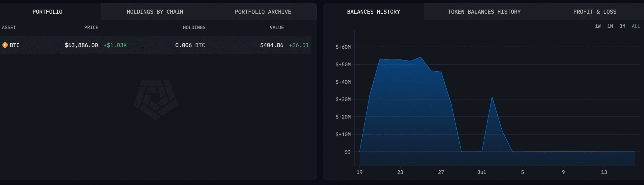Viewport: 644px width, 185px height.
Task: Click the $+60M axis label
Action: click(343, 47)
